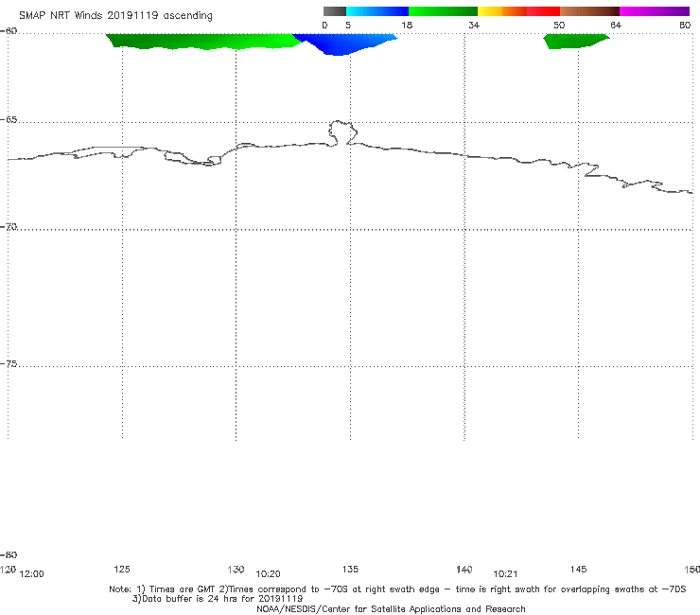This screenshot has width=700, height=615.
Task: Click the color bar label '34'
Action: (474, 25)
